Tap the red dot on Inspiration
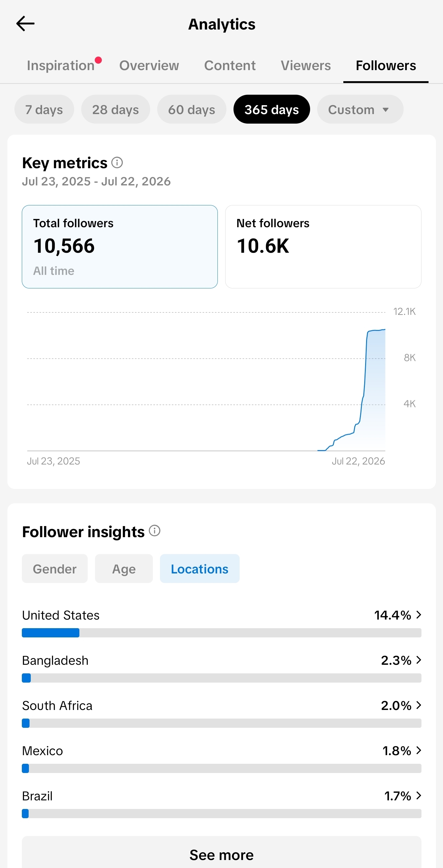 point(98,60)
